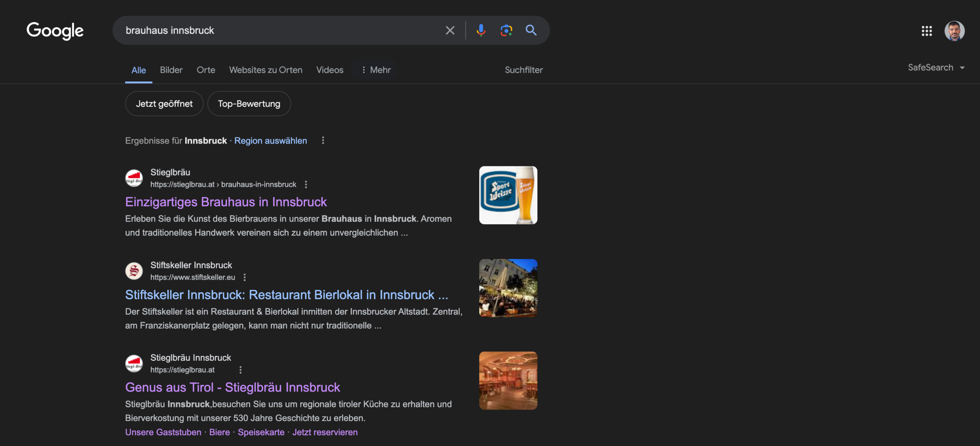Open the Google account profile picture
Screen dimensions: 980x446
tap(954, 31)
